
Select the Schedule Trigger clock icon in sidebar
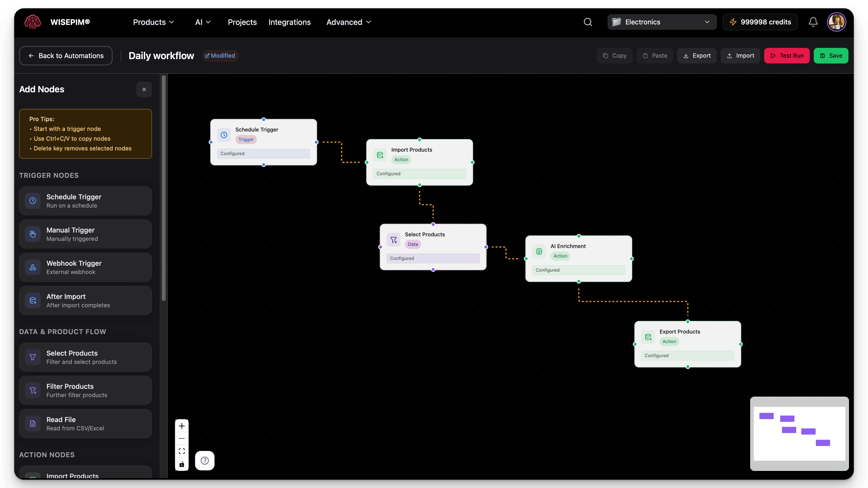coord(33,201)
